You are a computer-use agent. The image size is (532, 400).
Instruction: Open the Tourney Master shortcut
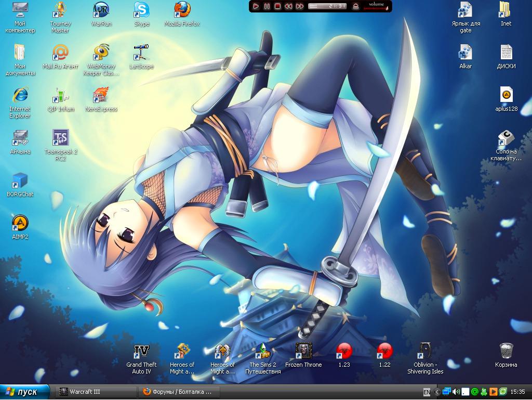click(x=60, y=10)
